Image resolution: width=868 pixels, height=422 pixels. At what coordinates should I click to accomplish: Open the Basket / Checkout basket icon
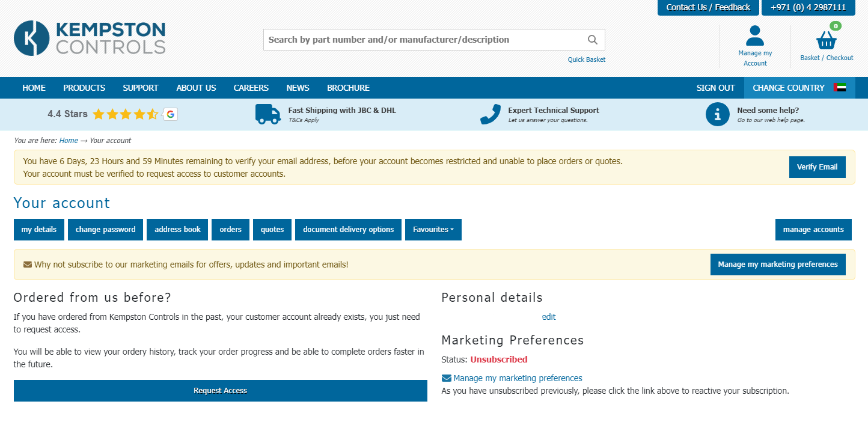pyautogui.click(x=827, y=40)
